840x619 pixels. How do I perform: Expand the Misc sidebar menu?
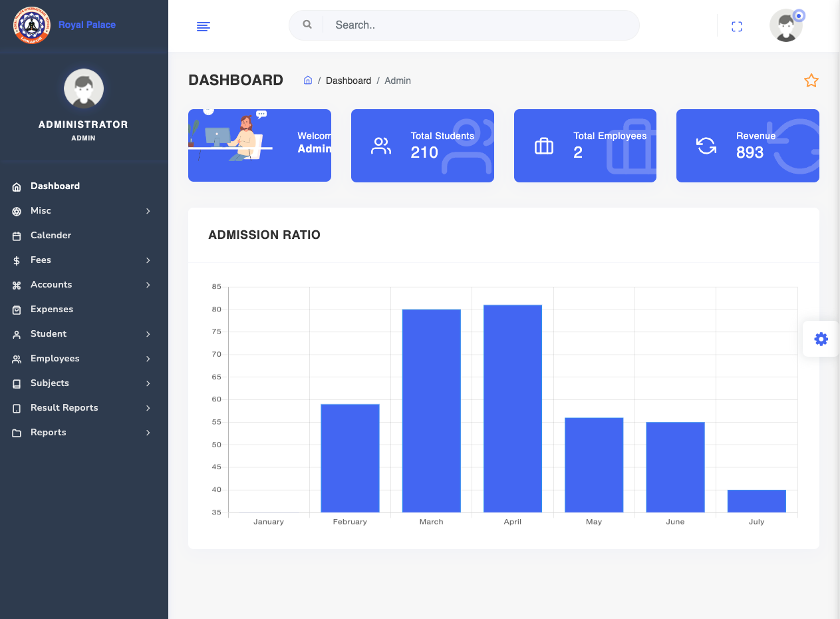pos(41,211)
